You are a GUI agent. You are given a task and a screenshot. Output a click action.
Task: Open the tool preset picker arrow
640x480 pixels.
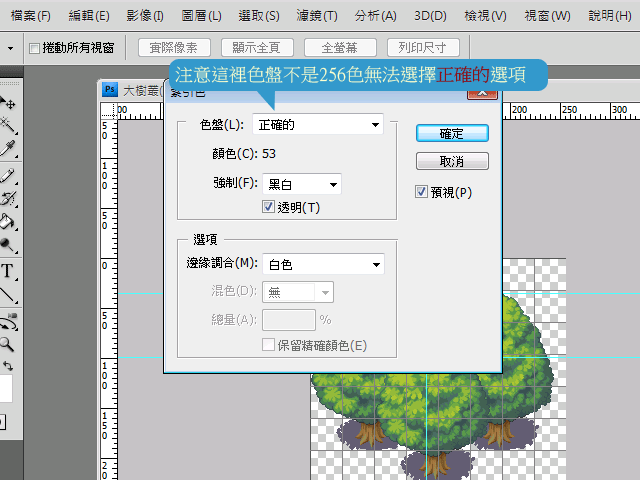tap(10, 48)
